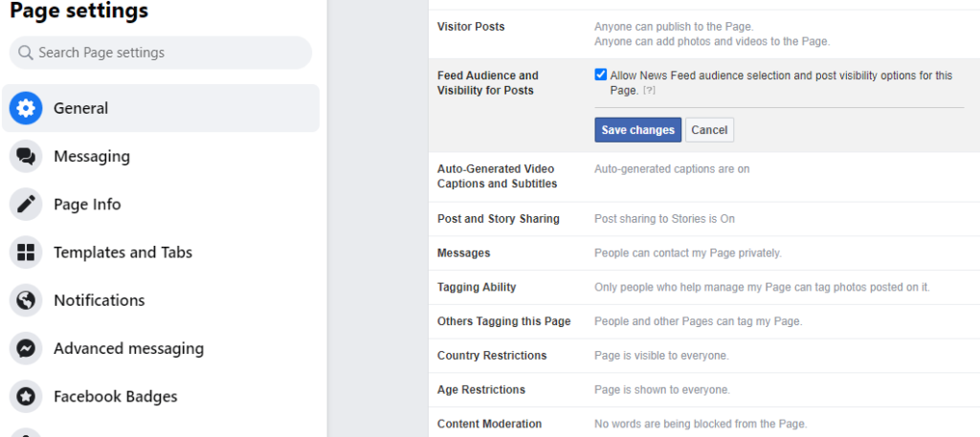980x437 pixels.
Task: Edit the Tagging Ability setting
Action: point(703,287)
